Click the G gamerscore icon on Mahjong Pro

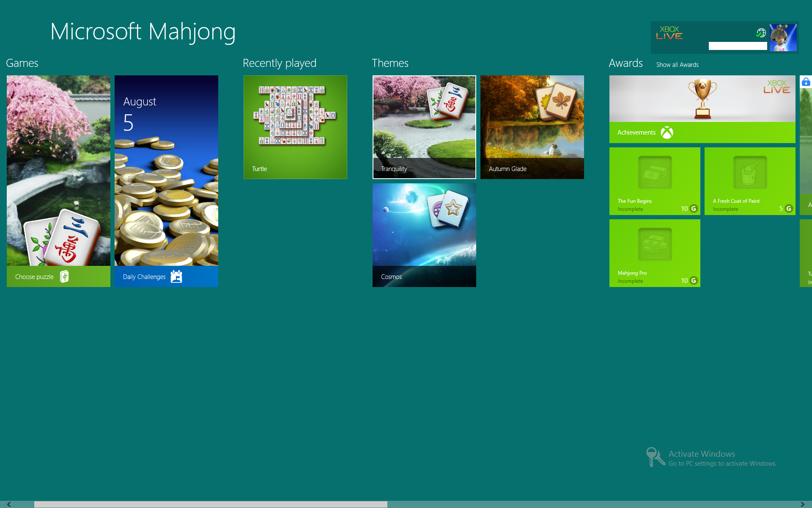coord(694,280)
